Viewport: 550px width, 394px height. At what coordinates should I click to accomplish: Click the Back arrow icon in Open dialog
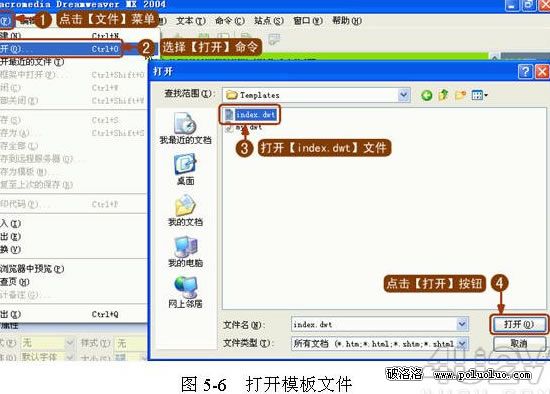[427, 95]
